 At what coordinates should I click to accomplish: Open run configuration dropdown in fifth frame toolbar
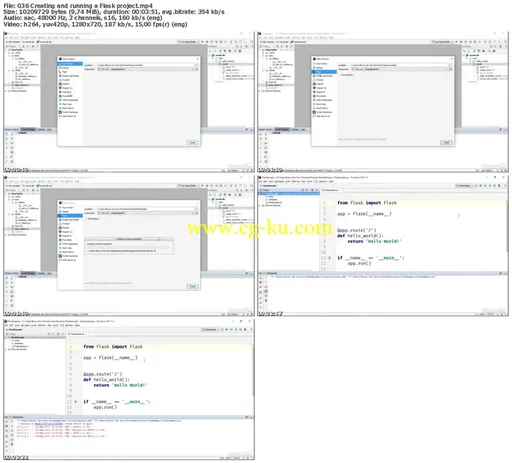[210, 329]
